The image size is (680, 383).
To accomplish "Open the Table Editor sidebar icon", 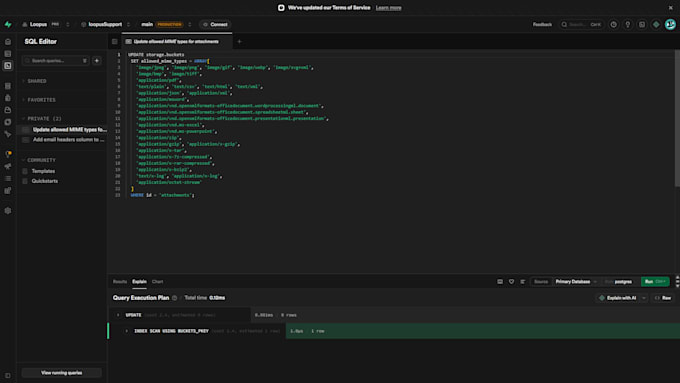I will pos(8,54).
